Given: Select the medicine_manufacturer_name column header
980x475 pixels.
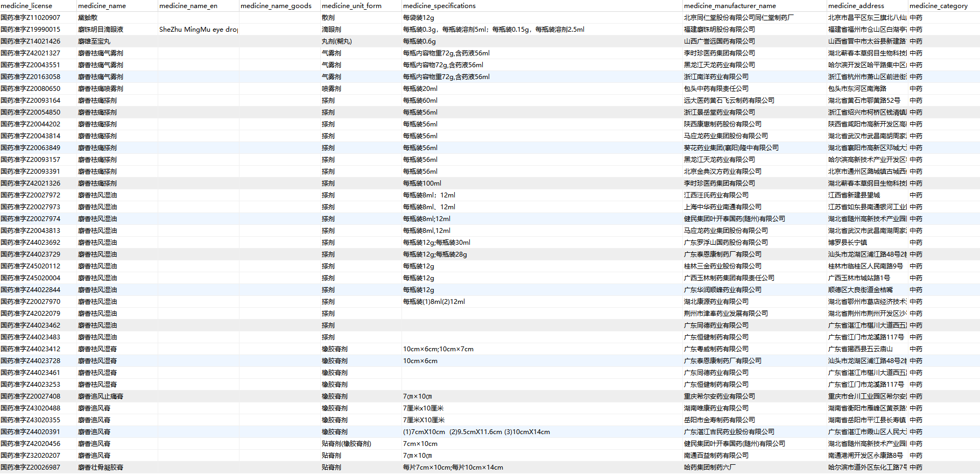Looking at the screenshot, I should click(x=730, y=6).
